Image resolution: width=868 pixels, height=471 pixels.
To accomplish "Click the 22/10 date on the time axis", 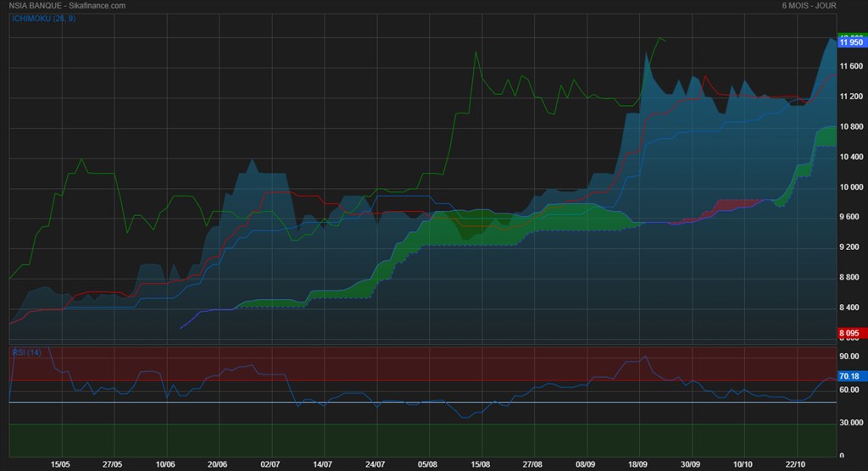I will 795,464.
